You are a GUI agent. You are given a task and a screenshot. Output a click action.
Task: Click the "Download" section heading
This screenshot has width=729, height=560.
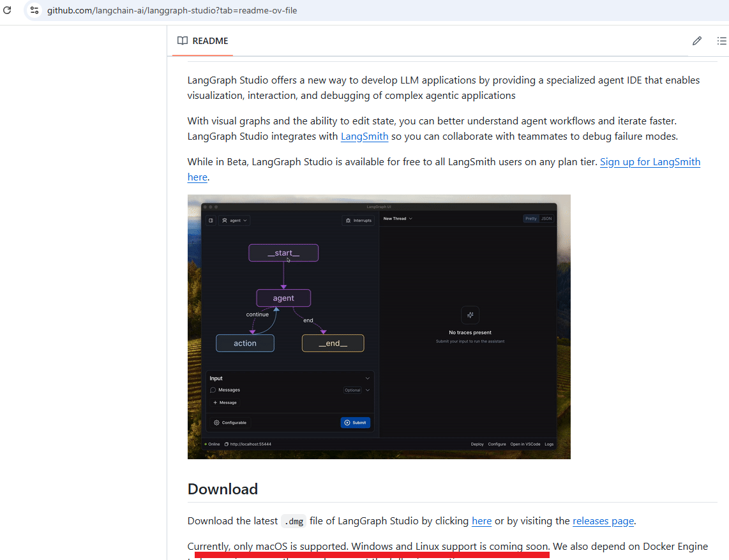pyautogui.click(x=223, y=489)
